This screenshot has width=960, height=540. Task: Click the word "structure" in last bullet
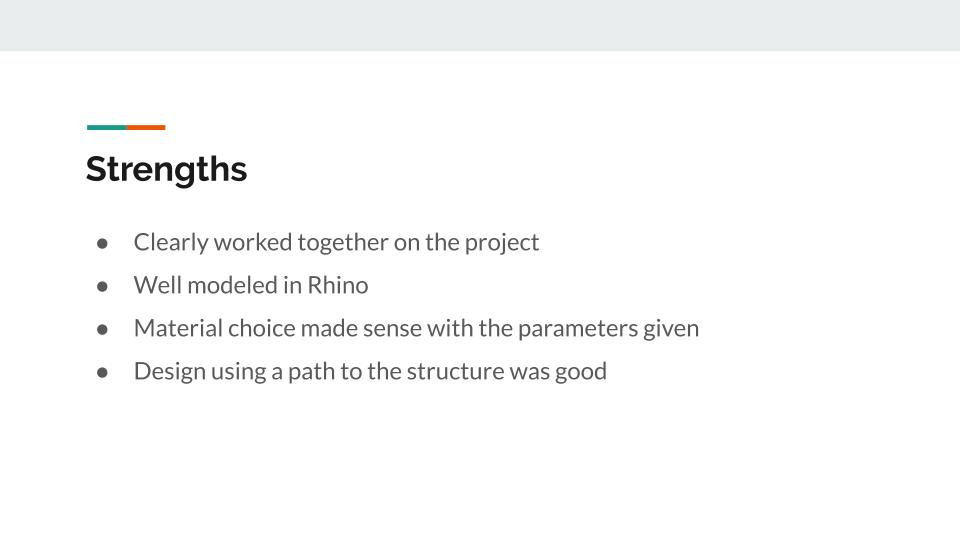[456, 371]
